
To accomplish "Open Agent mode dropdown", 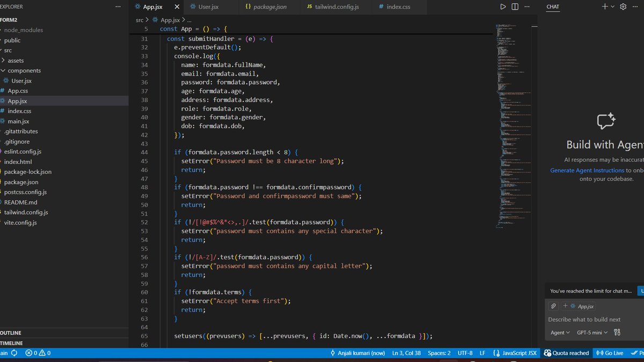I will [x=560, y=333].
